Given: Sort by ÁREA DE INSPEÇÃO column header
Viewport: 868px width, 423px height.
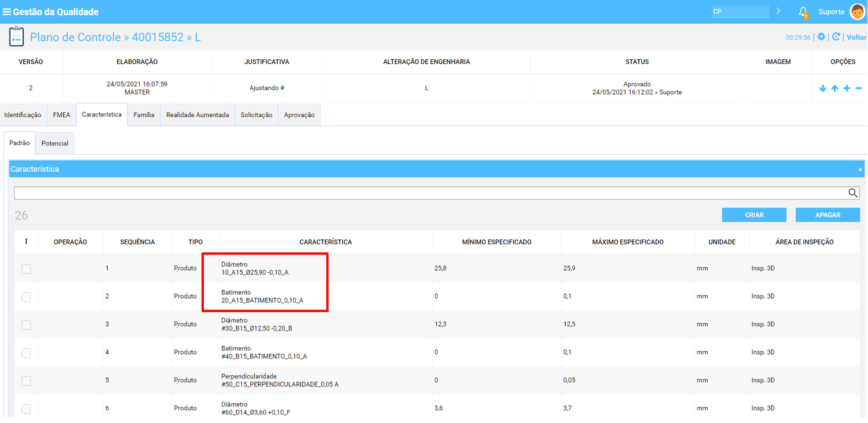Looking at the screenshot, I should [804, 242].
